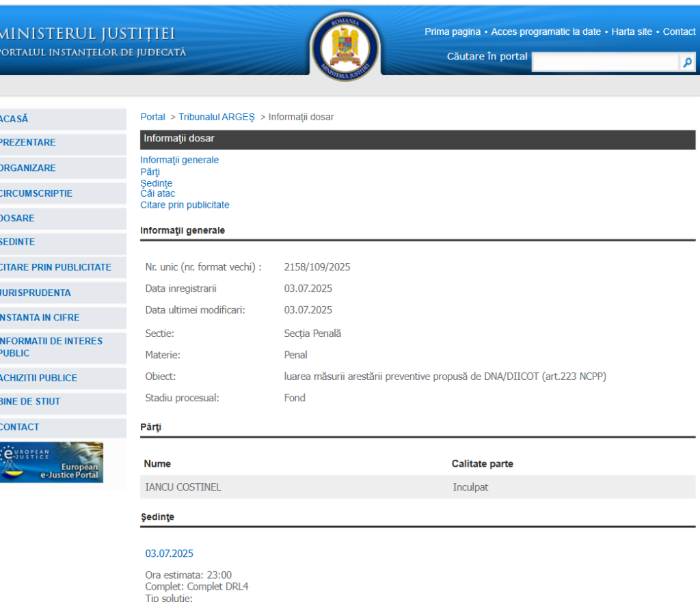Jump to Informații generale anchor link
This screenshot has width=700, height=602.
click(x=180, y=160)
